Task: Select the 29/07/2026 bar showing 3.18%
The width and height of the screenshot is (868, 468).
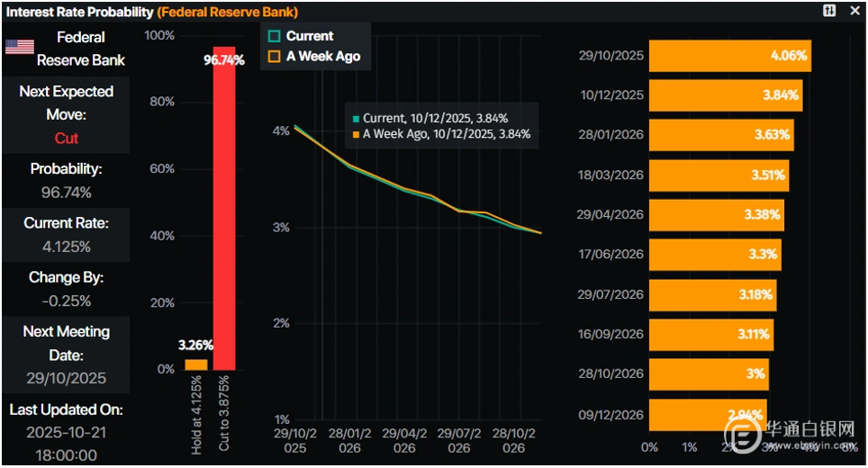Action: tap(711, 294)
